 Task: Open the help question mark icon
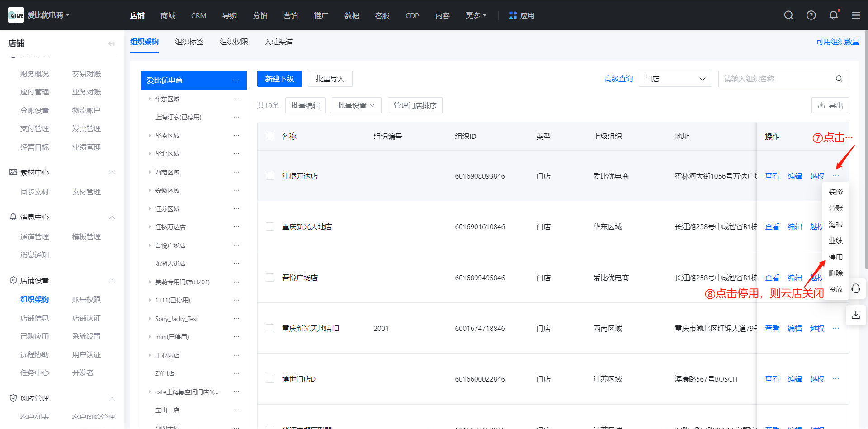coord(811,15)
